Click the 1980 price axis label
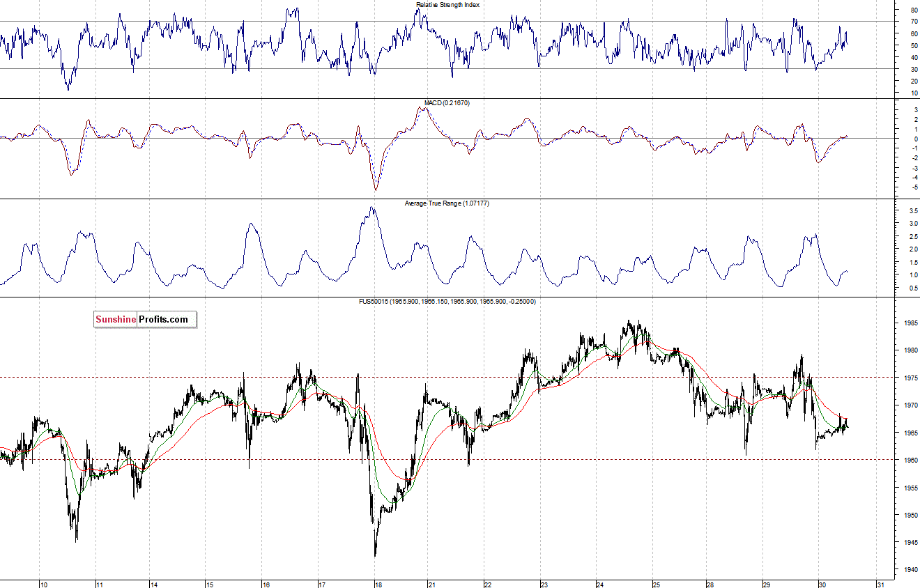This screenshot has width=920, height=588. (910, 350)
